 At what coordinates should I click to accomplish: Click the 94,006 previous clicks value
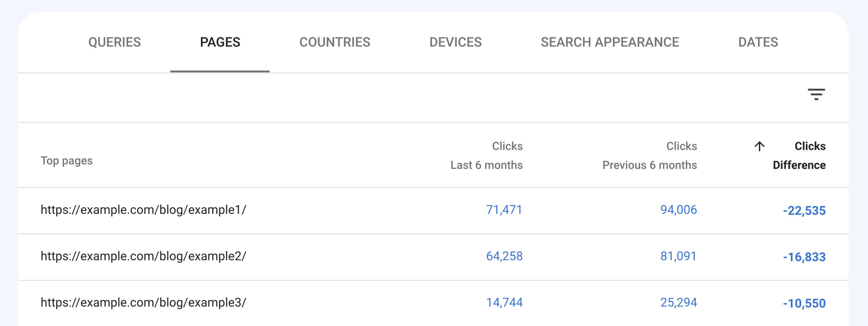coord(678,210)
